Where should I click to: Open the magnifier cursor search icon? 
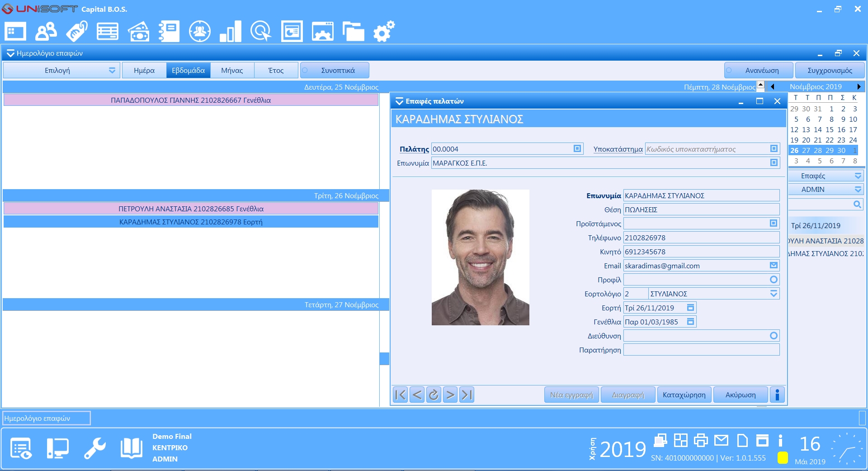point(261,32)
